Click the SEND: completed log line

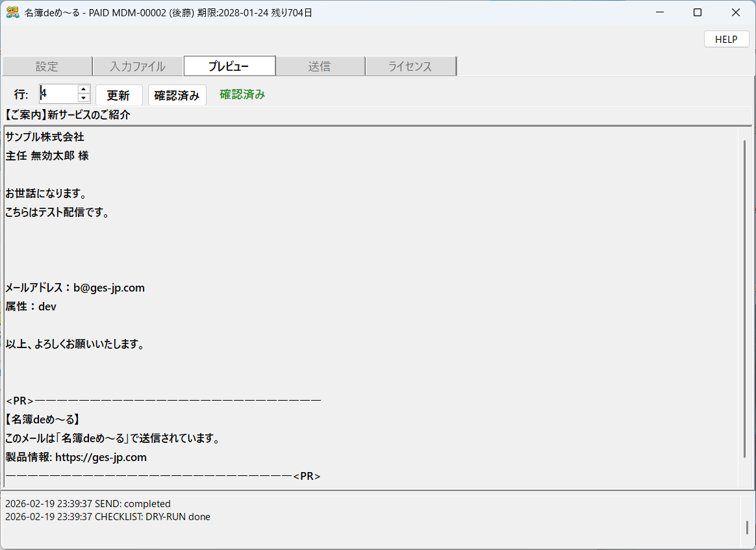coord(88,504)
